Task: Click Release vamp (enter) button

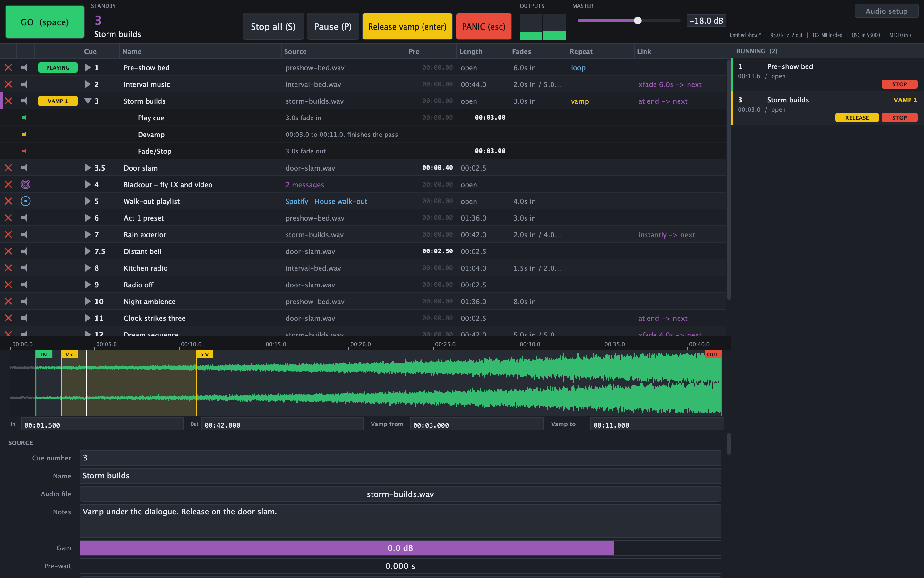Action: (x=407, y=26)
